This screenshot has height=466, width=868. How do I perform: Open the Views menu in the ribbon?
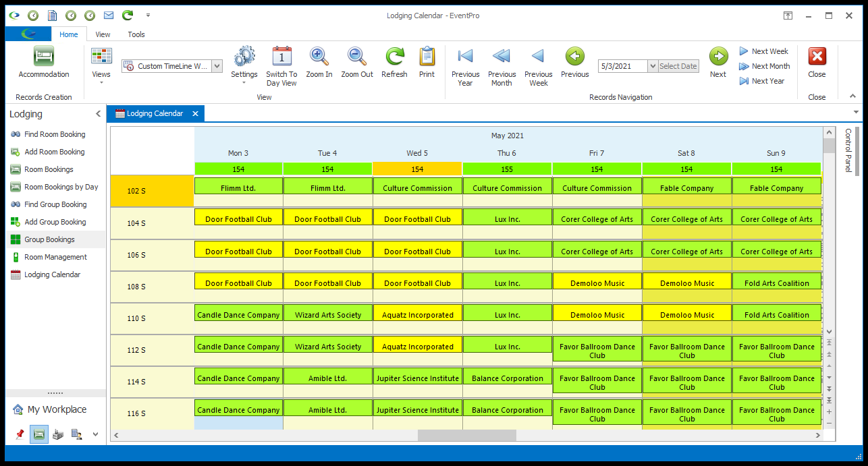pos(101,67)
